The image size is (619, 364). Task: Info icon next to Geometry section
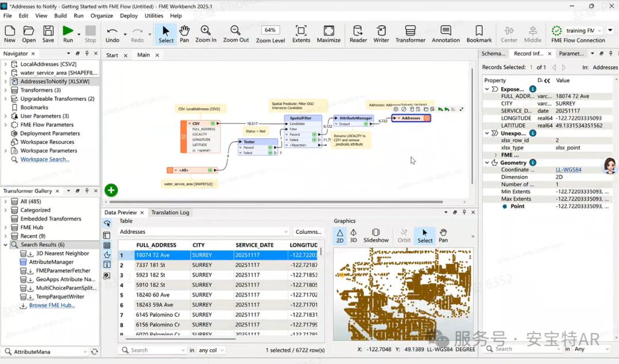click(x=532, y=163)
